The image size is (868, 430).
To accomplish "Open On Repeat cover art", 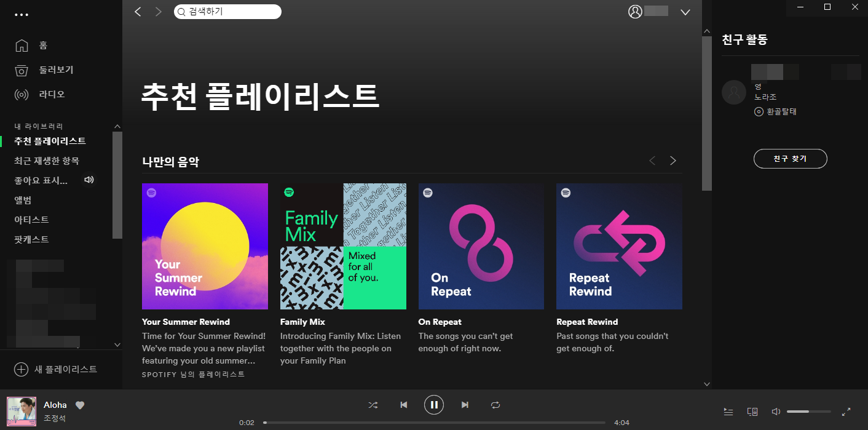I will click(481, 246).
